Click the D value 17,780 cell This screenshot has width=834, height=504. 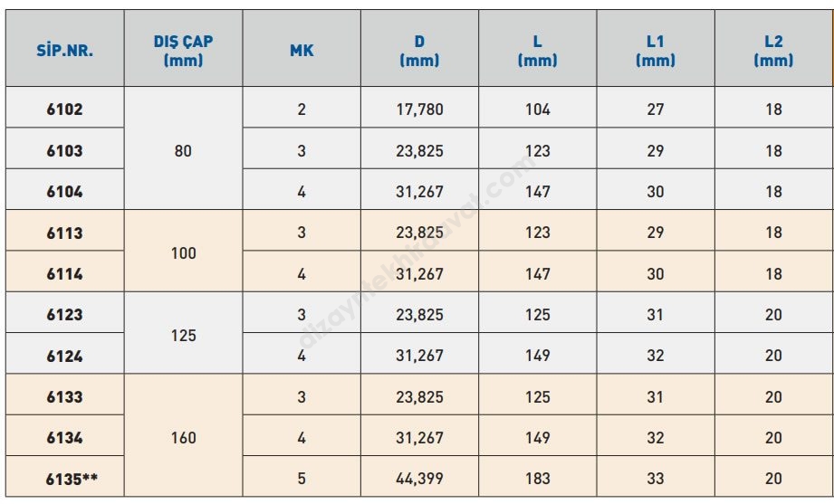[419, 109]
